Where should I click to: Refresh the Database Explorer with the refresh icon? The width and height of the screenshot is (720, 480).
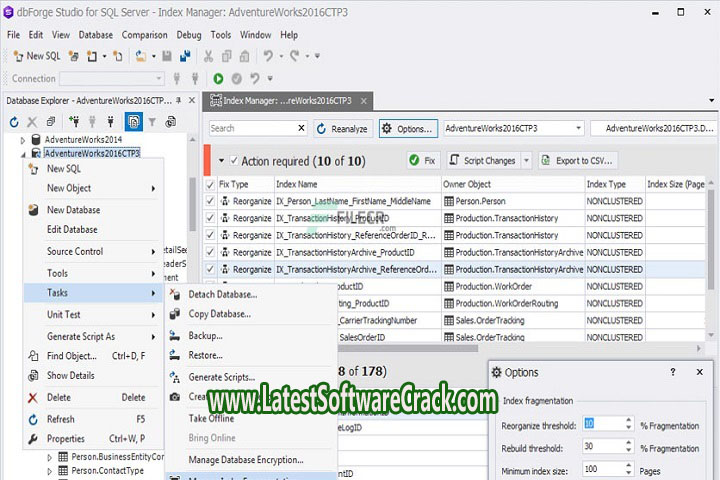[15, 122]
